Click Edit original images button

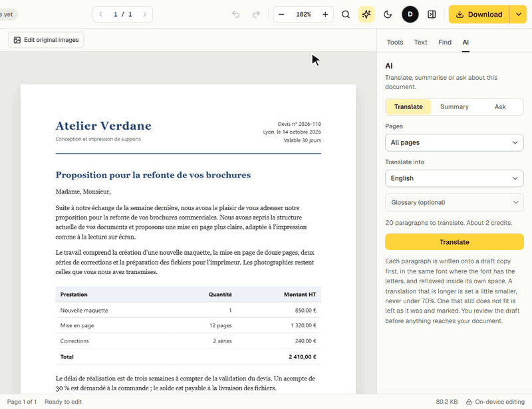(46, 40)
